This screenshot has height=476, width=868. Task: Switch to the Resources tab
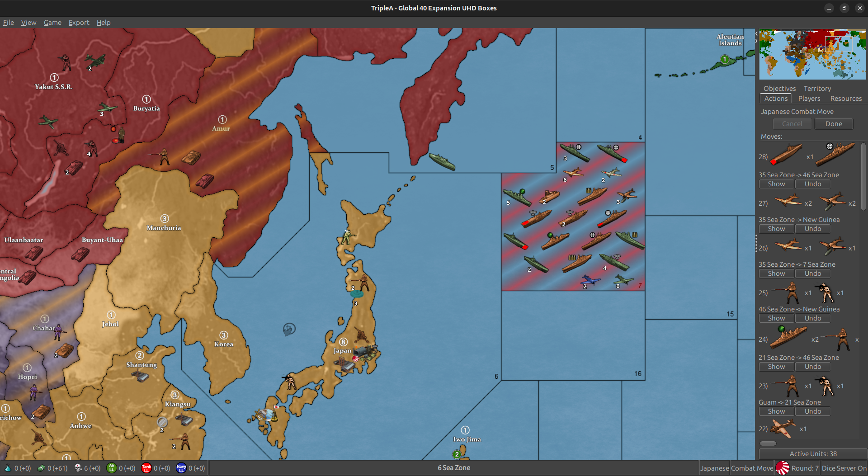845,99
